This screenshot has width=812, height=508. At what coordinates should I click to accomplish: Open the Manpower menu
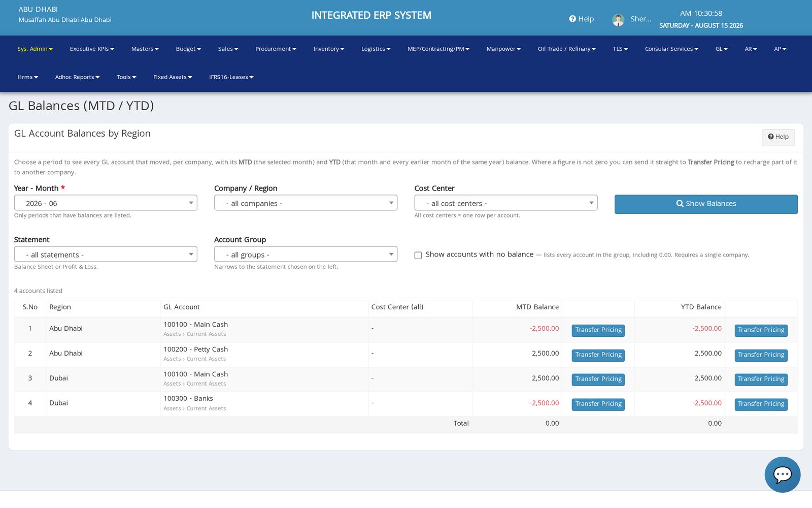[x=503, y=49]
